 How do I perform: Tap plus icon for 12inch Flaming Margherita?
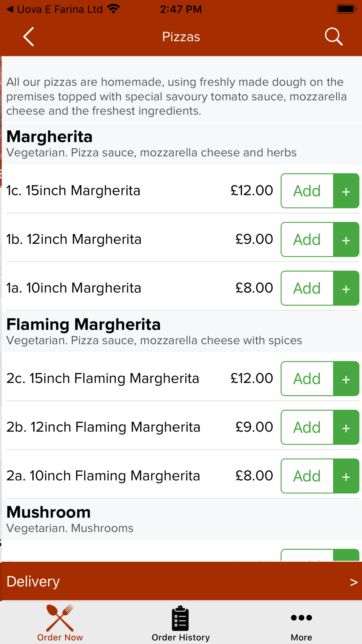[x=346, y=427]
